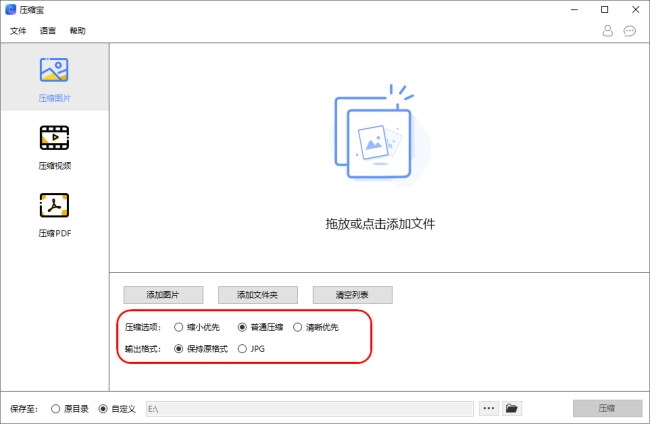Open the 帮助 help menu

(x=78, y=31)
